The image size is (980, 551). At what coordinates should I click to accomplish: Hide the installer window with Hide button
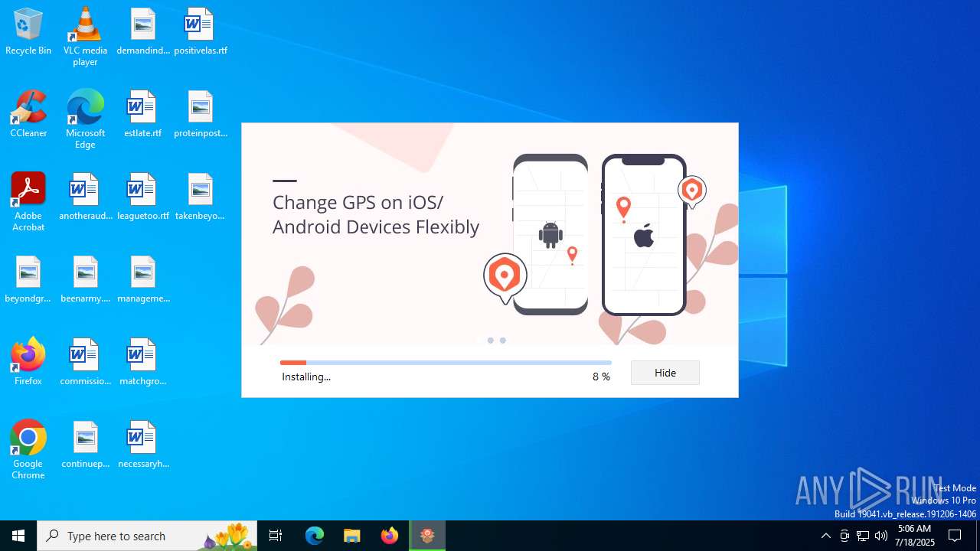[665, 373]
